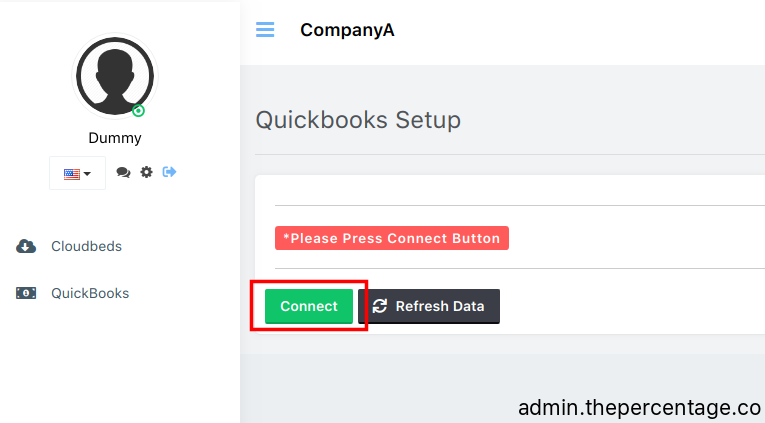Click the green Connect button
This screenshot has height=423, width=765.
click(x=309, y=306)
